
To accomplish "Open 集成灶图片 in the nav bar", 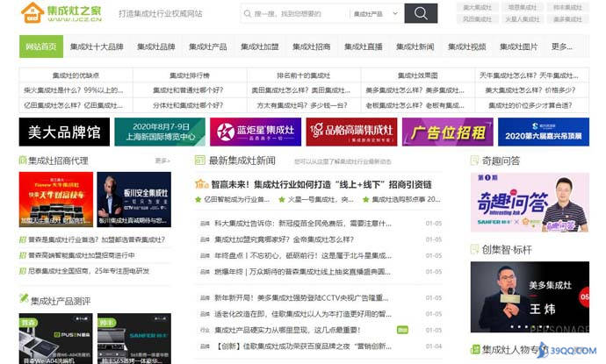I will (x=519, y=46).
